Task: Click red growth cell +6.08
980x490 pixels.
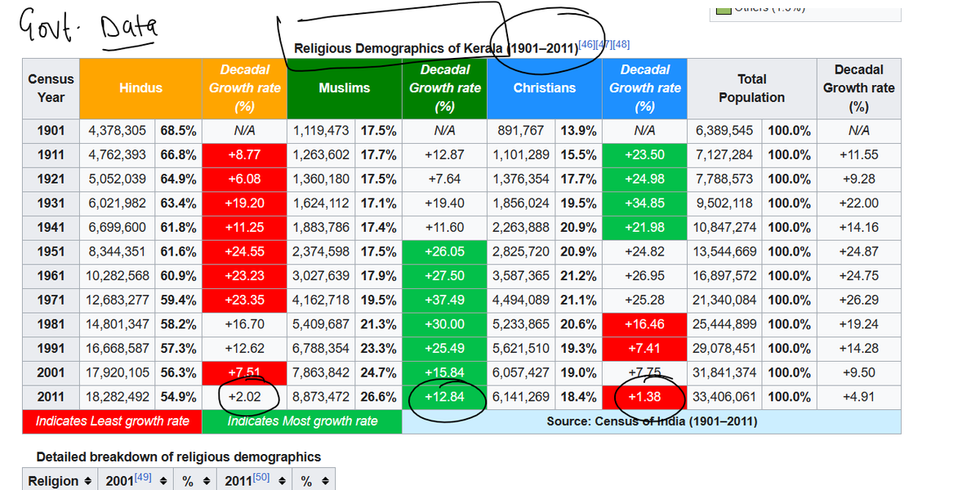Action: coord(244,179)
